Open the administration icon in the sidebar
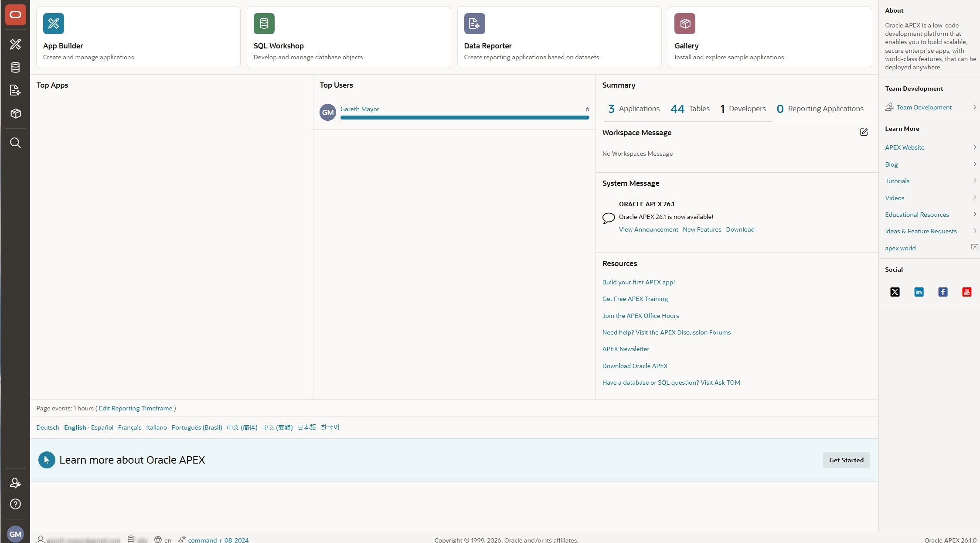980x543 pixels. [15, 483]
